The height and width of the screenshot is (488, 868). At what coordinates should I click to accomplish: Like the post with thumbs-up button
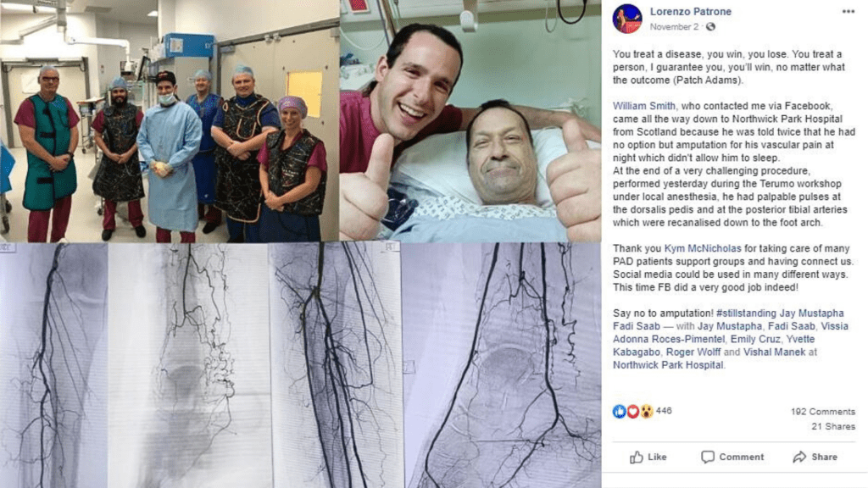click(x=648, y=457)
